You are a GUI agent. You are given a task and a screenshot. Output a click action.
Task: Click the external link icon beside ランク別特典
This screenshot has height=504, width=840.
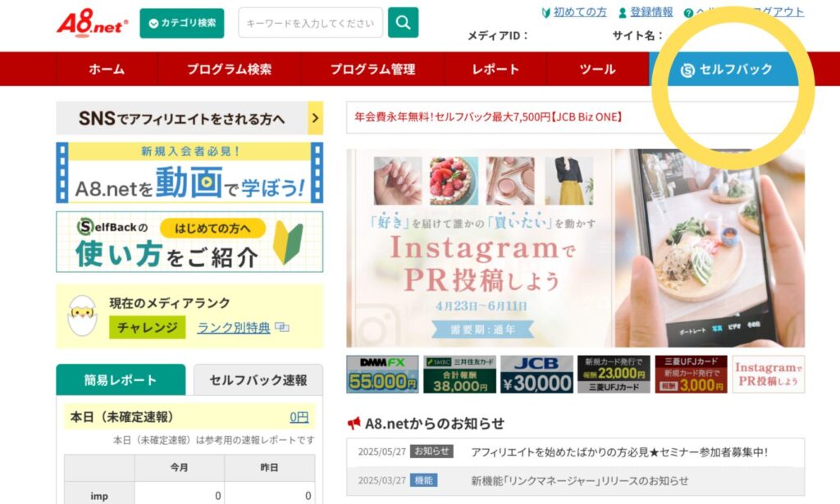coord(282,327)
